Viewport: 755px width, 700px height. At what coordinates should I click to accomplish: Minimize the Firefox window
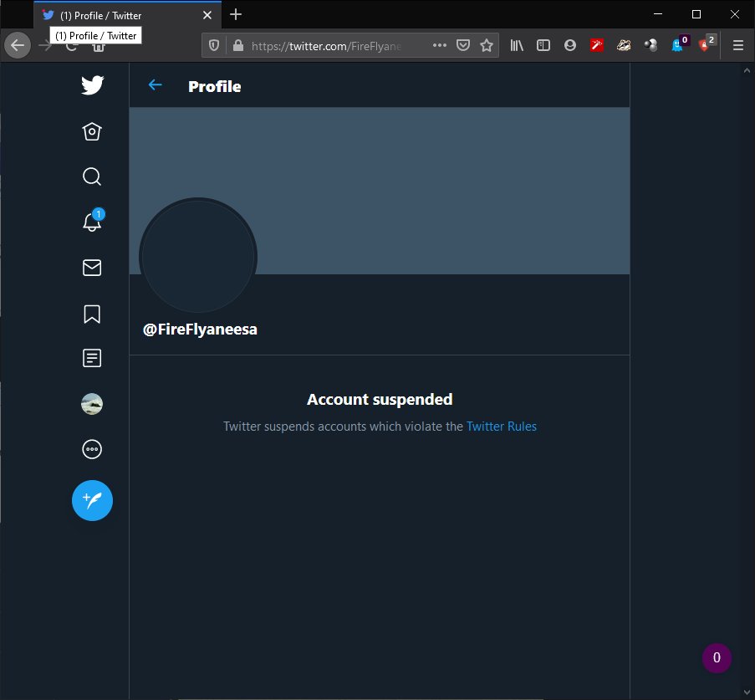(x=658, y=14)
